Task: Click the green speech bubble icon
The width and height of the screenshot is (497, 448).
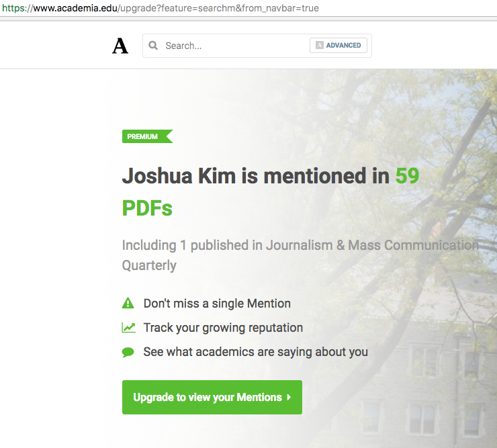Action: [128, 352]
